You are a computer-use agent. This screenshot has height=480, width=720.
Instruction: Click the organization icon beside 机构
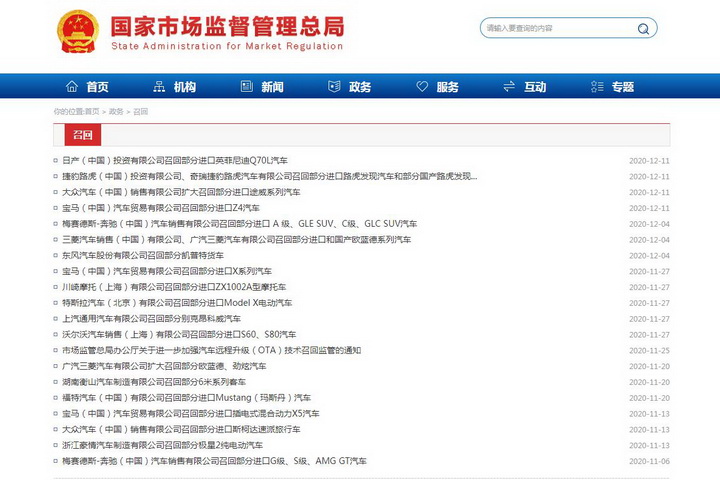click(x=159, y=86)
